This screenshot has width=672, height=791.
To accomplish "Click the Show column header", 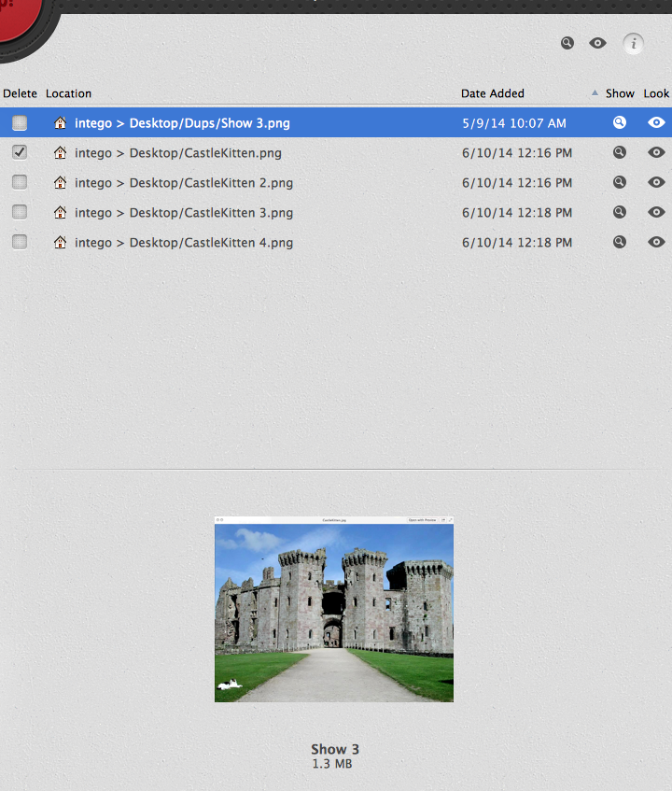I will [x=620, y=93].
